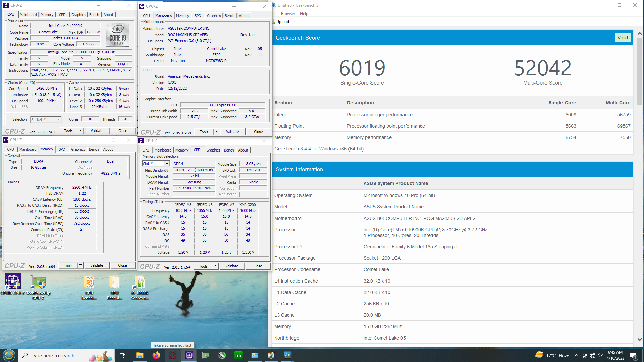Expand Tools arrow in SPD window
Viewport: 644px width, 362px height.
coord(215,266)
